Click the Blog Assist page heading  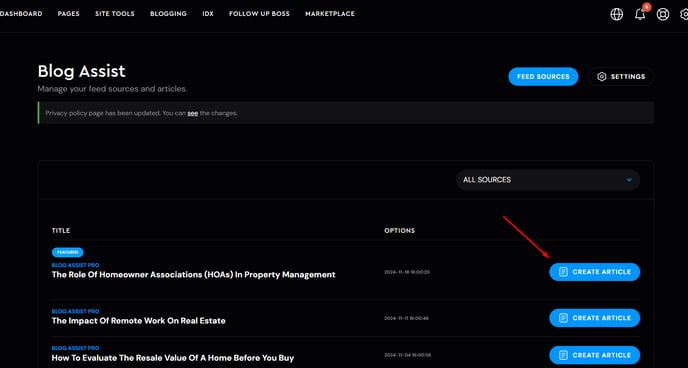click(x=82, y=71)
